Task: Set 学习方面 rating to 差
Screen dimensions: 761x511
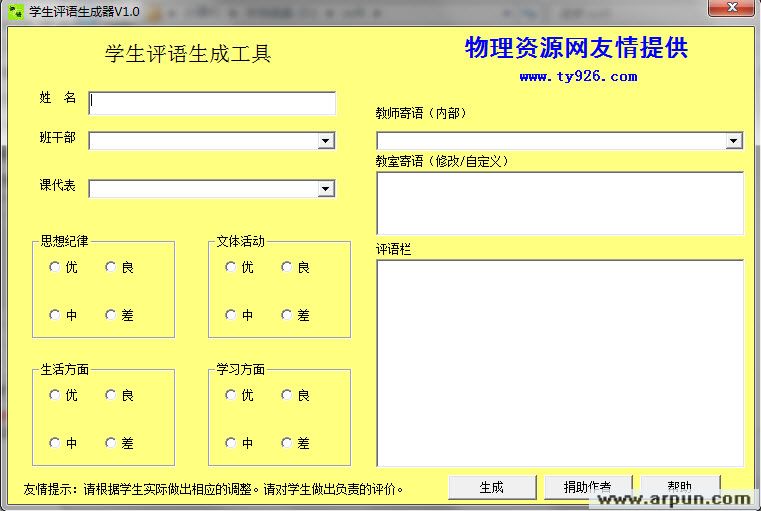Action: pyautogui.click(x=296, y=443)
